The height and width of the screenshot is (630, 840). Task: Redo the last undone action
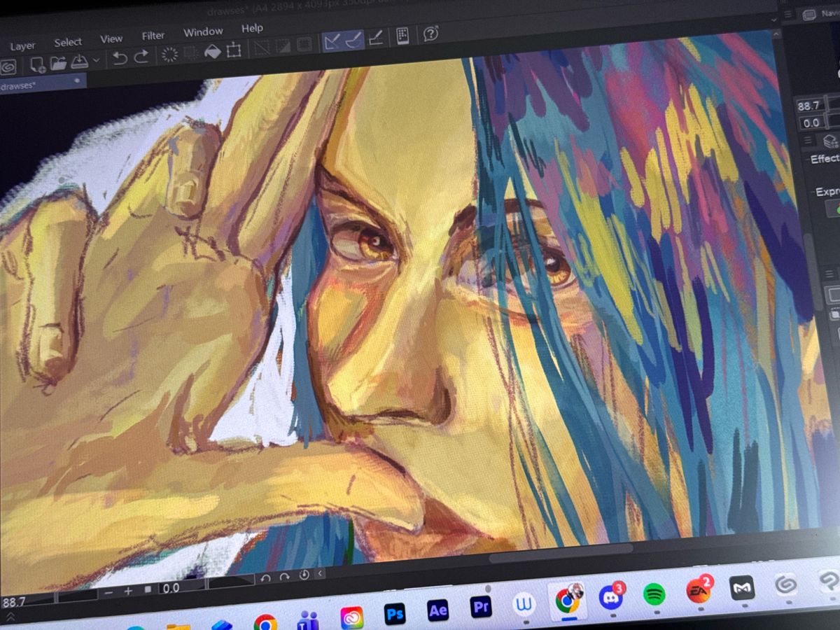pyautogui.click(x=141, y=56)
